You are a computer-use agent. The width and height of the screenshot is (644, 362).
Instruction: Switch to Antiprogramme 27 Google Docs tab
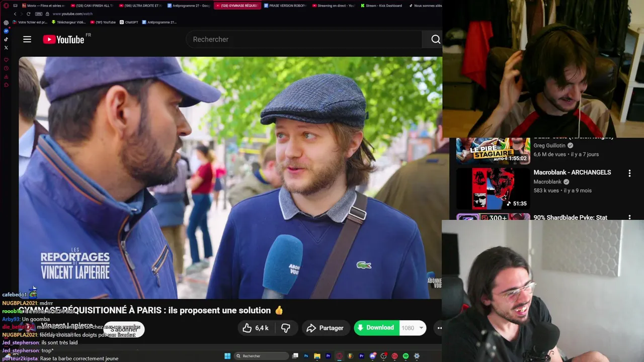189,6
